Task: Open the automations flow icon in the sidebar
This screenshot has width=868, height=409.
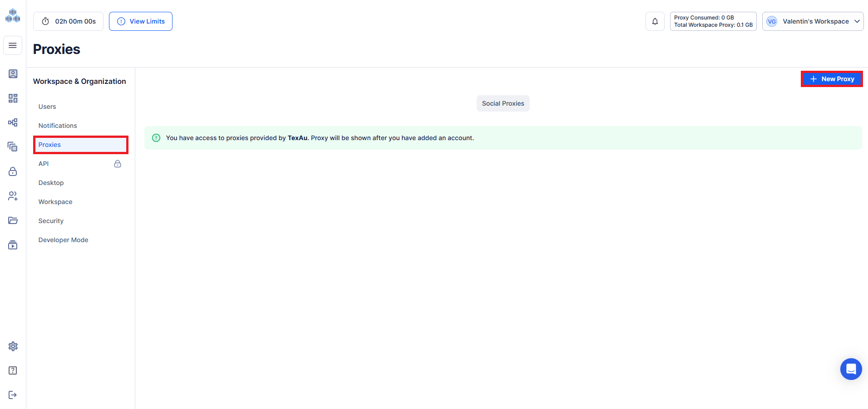Action: [13, 122]
